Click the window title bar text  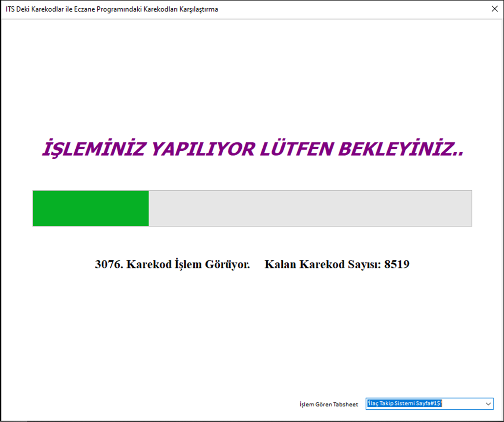112,9
